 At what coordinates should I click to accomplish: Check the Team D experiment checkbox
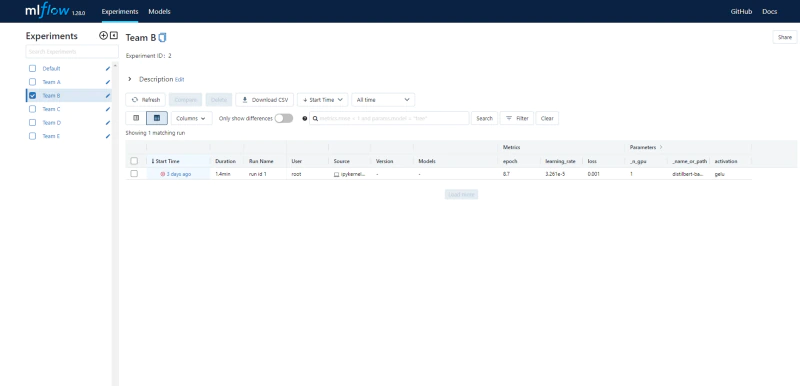[33, 122]
